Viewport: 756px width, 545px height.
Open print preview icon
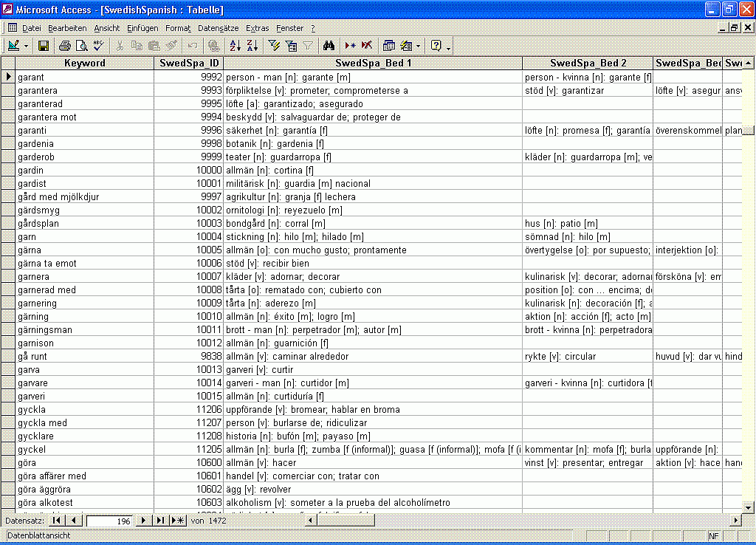click(81, 46)
